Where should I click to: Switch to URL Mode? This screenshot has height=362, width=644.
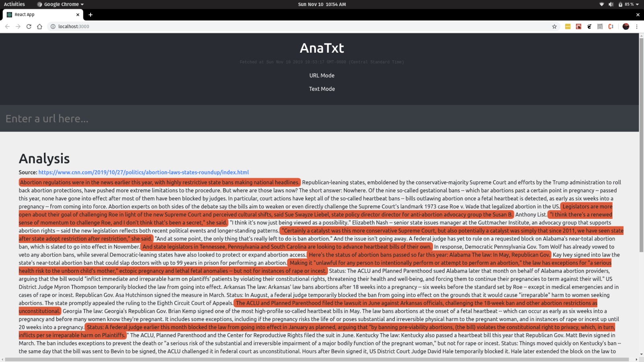point(322,76)
